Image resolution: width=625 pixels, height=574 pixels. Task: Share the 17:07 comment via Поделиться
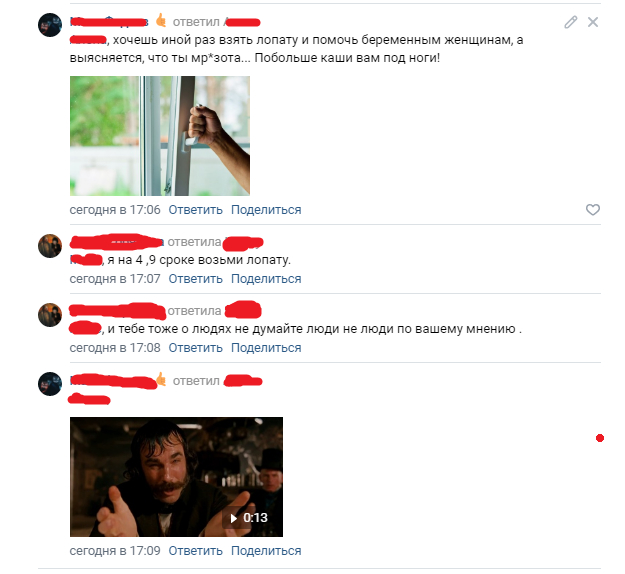pyautogui.click(x=266, y=279)
